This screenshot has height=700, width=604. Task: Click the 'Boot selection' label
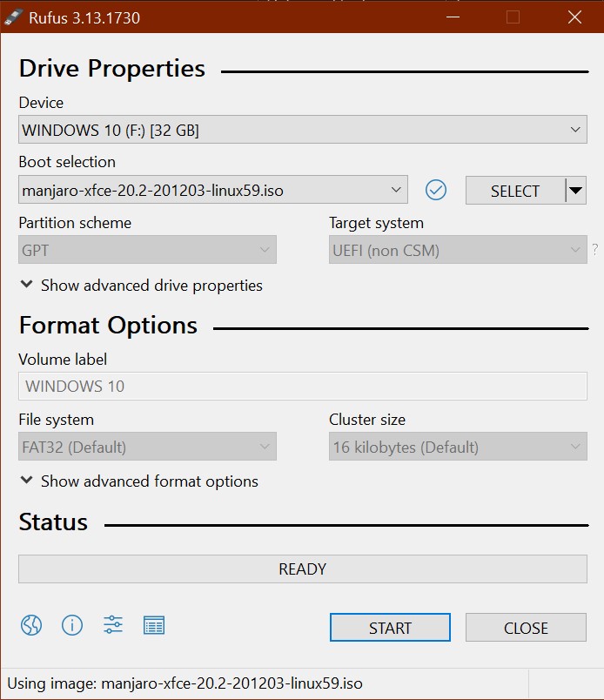tap(67, 162)
